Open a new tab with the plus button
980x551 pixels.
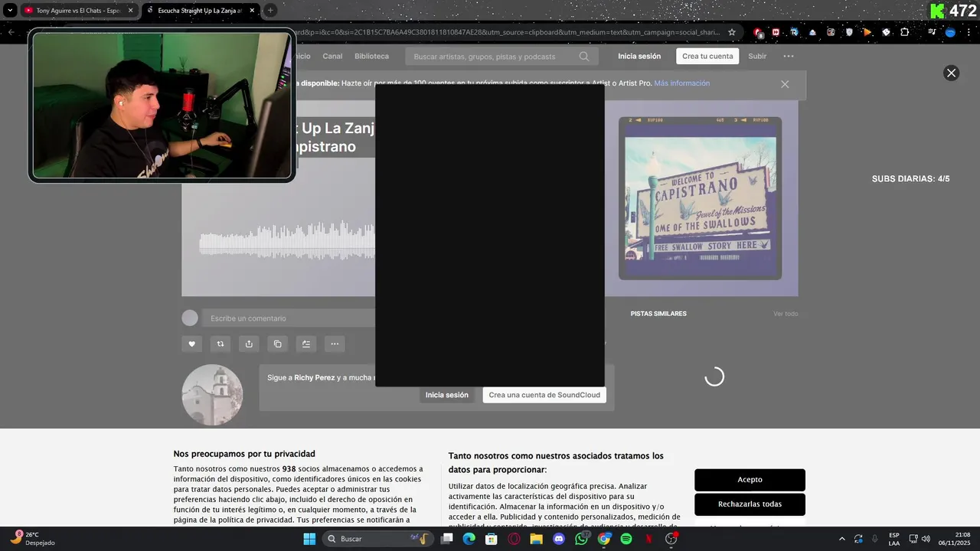(x=270, y=11)
